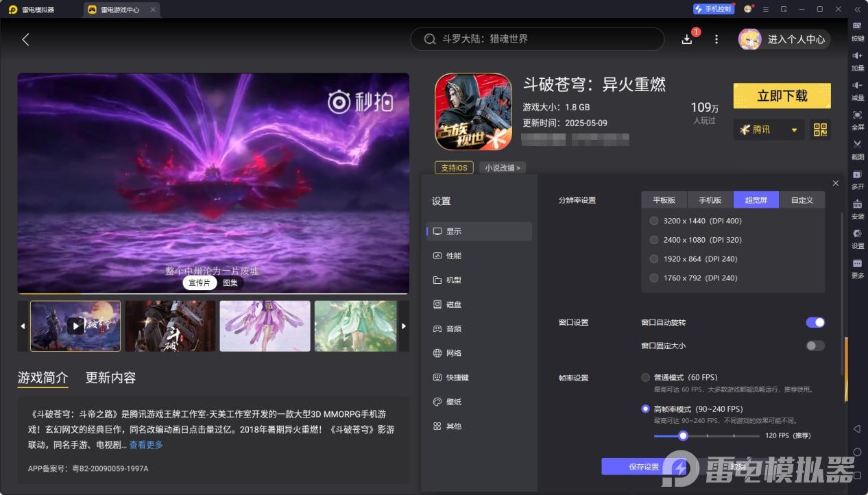868x495 pixels.
Task: Click the game icon of 斗破苍穹
Action: coord(473,112)
